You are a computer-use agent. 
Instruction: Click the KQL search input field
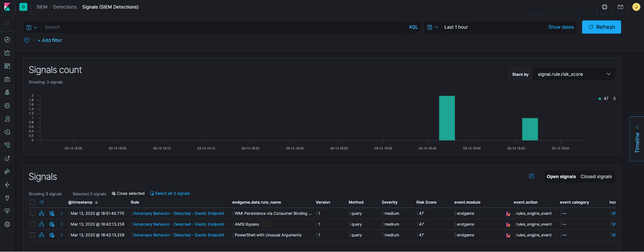224,27
